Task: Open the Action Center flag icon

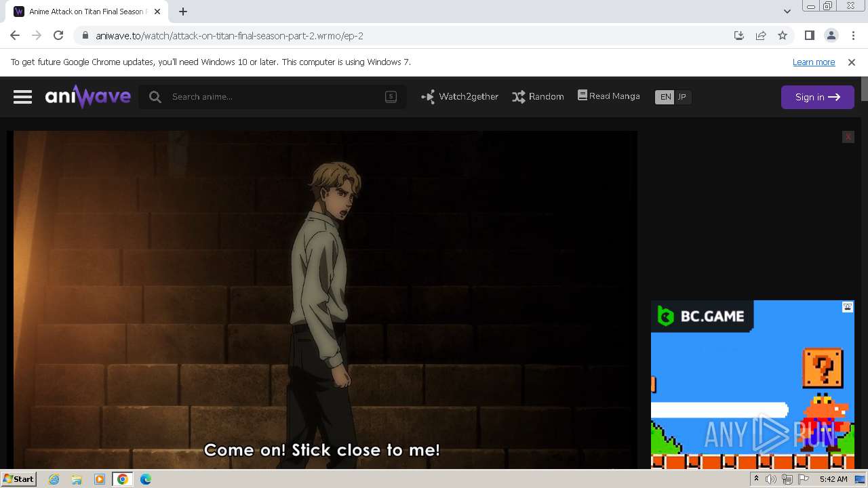Action: pyautogui.click(x=804, y=479)
